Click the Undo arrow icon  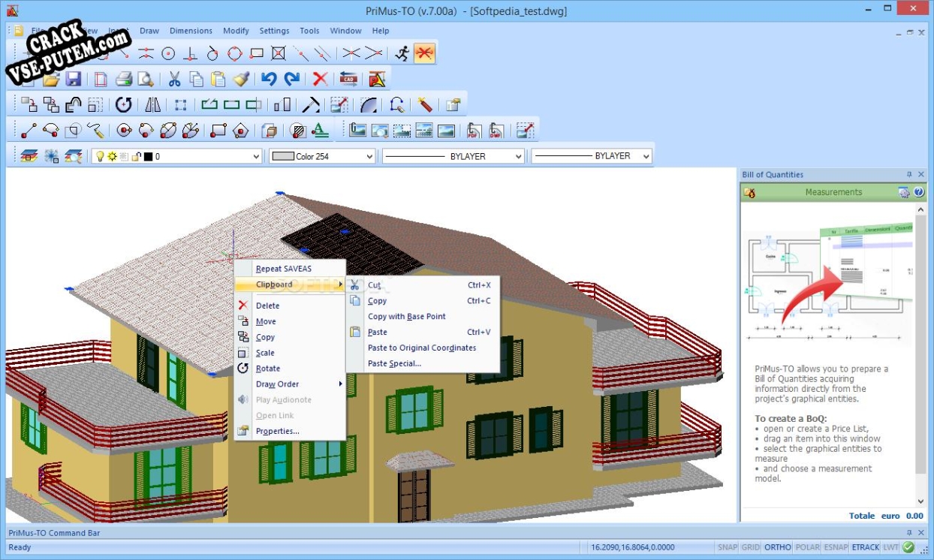269,79
